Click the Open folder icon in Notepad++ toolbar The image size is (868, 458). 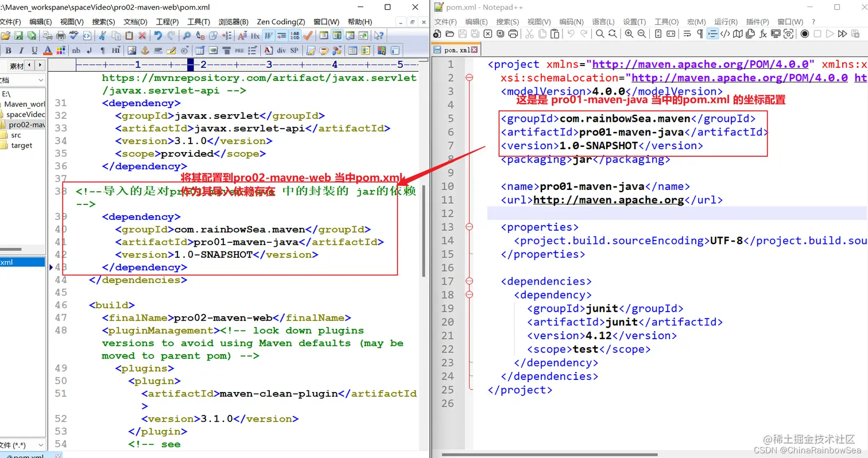coord(449,33)
